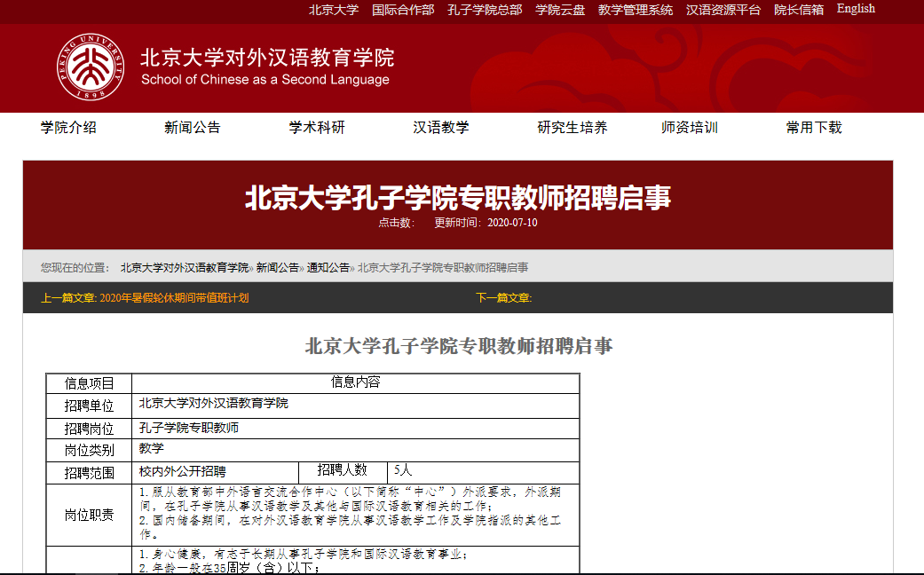Open 院长信箱 mailbox link

tap(799, 10)
